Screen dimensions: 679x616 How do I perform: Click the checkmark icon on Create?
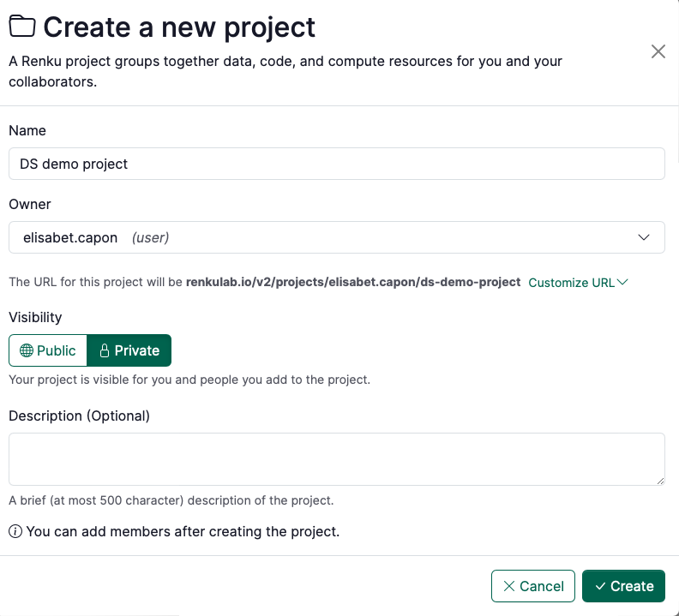point(600,586)
